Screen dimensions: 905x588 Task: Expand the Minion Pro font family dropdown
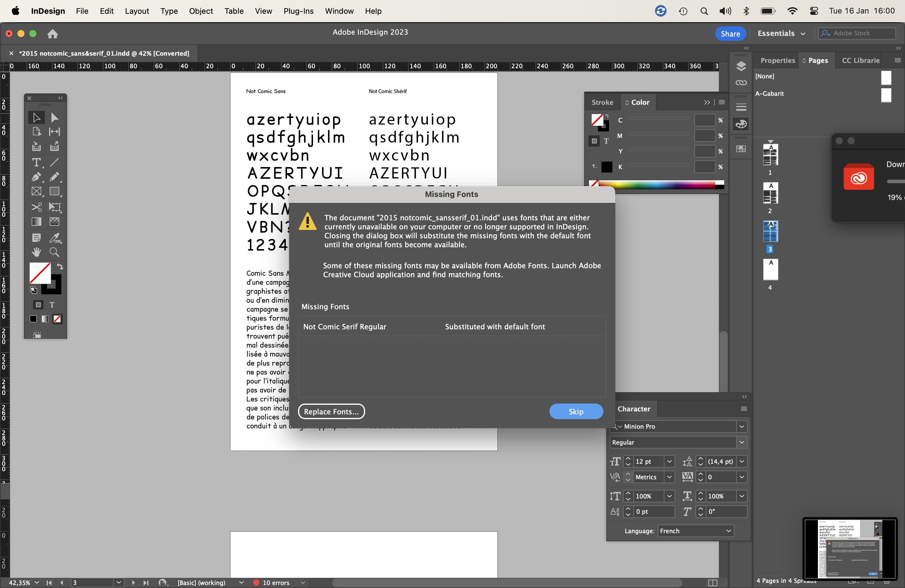pos(742,427)
